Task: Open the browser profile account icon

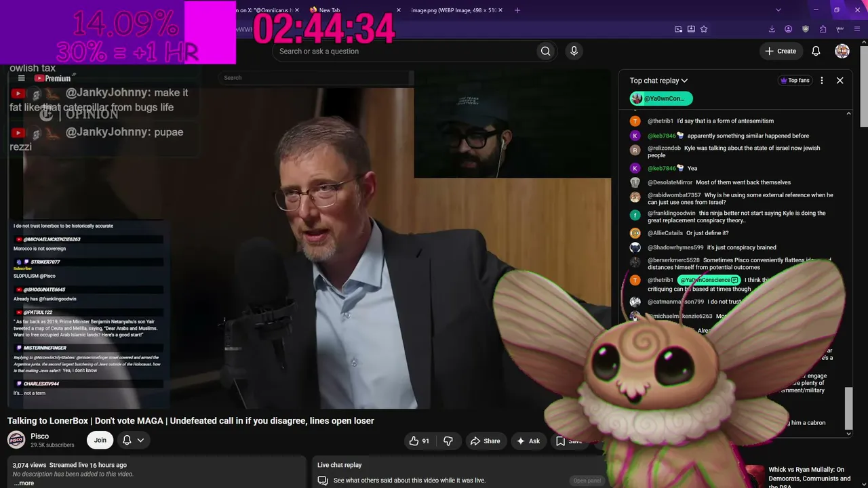Action: point(788,29)
